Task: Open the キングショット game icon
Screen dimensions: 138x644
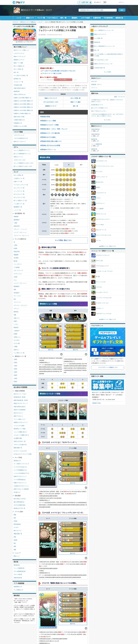Action: pyautogui.click(x=93, y=203)
